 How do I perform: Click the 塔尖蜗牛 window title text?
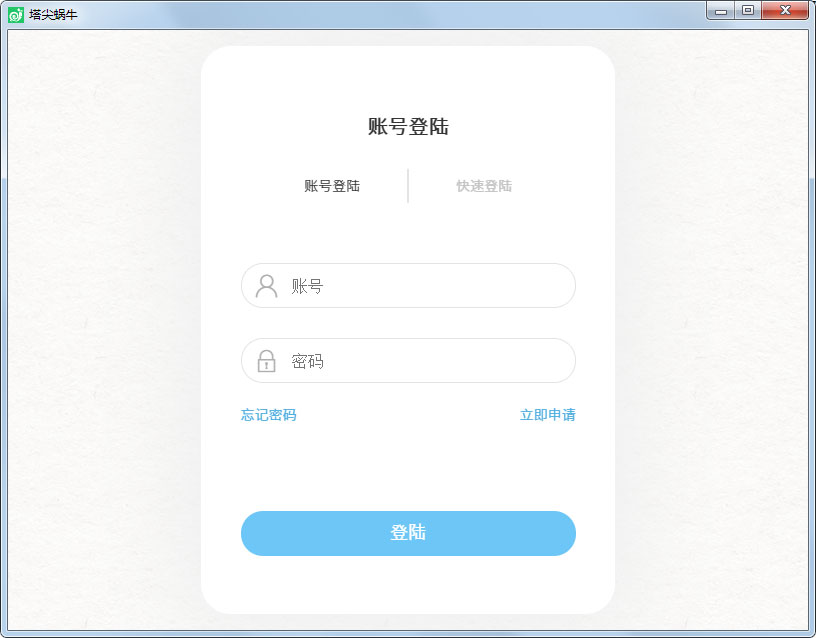coord(53,15)
